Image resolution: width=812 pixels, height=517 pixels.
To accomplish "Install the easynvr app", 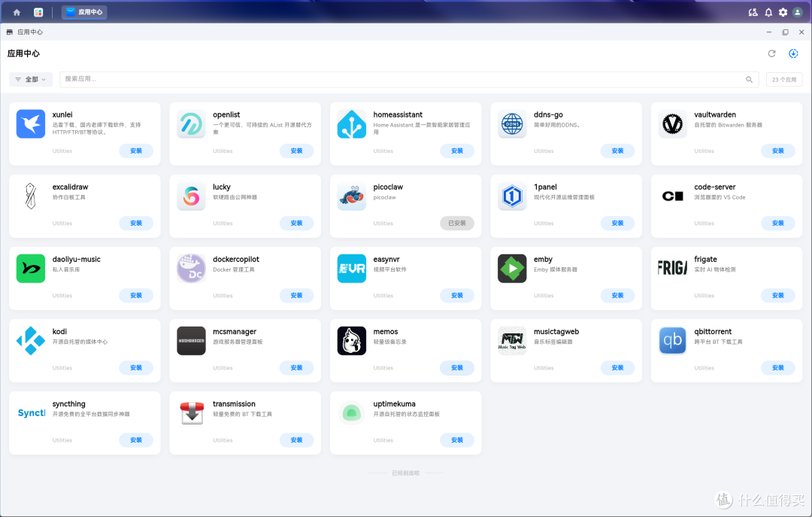I will click(457, 296).
